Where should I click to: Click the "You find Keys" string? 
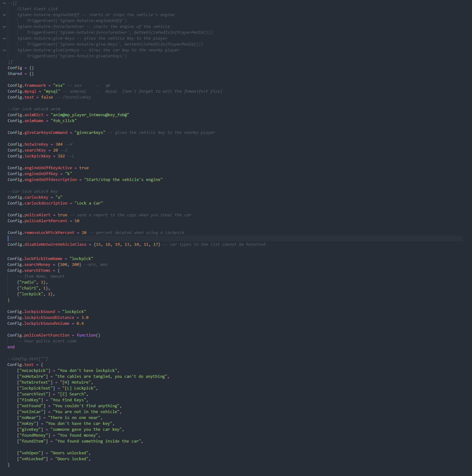pyautogui.click(x=68, y=400)
